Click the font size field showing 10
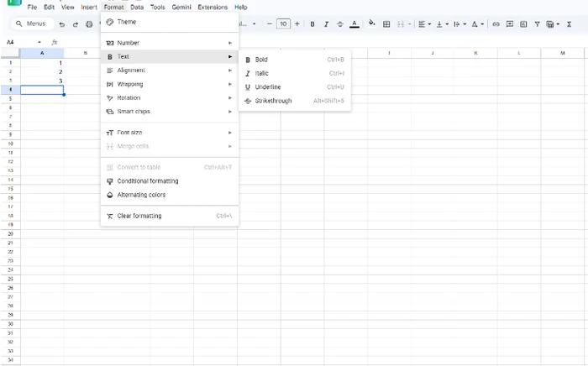This screenshot has height=366, width=588. (283, 24)
